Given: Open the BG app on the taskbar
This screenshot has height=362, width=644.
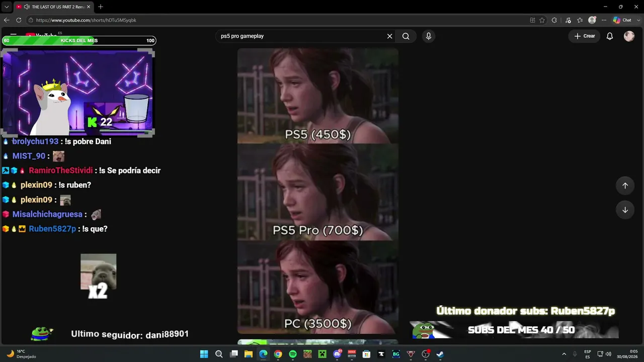Looking at the screenshot, I should (396, 354).
